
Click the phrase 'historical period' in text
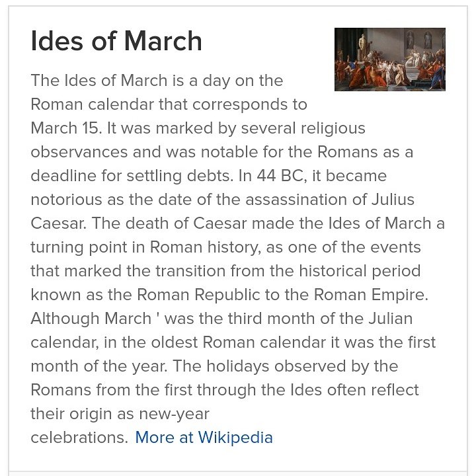(x=360, y=271)
